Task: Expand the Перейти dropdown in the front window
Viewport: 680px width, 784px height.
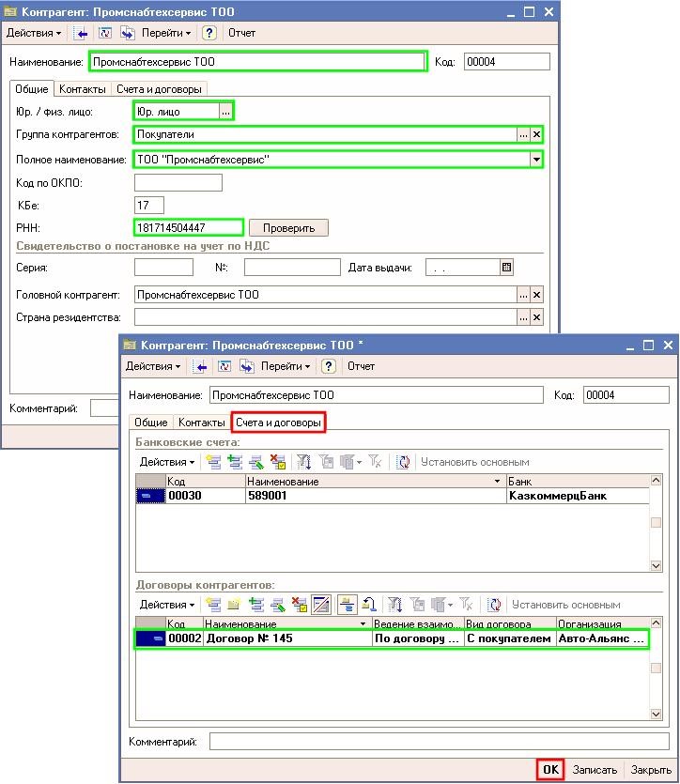Action: (287, 366)
